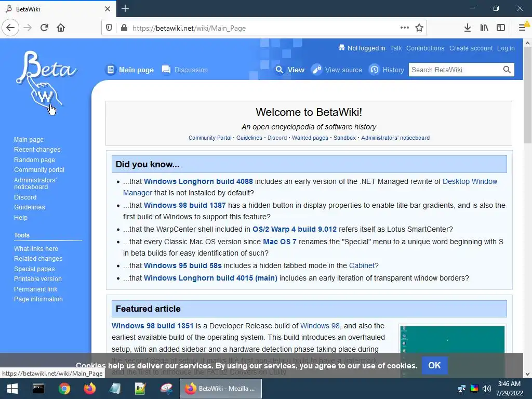Open Related changes tool link
The width and height of the screenshot is (532, 399).
(x=38, y=259)
